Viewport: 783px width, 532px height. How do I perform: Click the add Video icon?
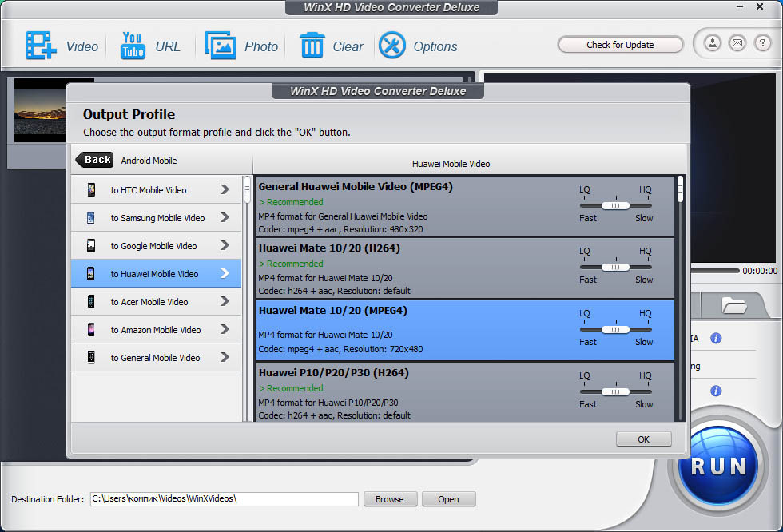(41, 46)
